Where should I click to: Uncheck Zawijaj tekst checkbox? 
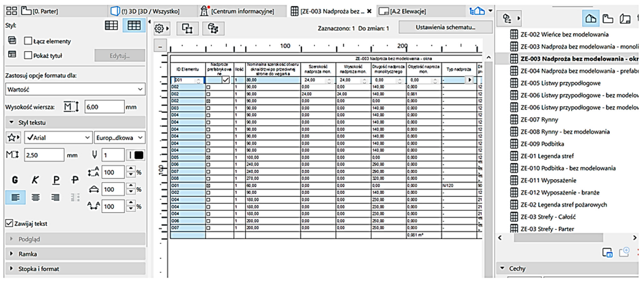(9, 223)
